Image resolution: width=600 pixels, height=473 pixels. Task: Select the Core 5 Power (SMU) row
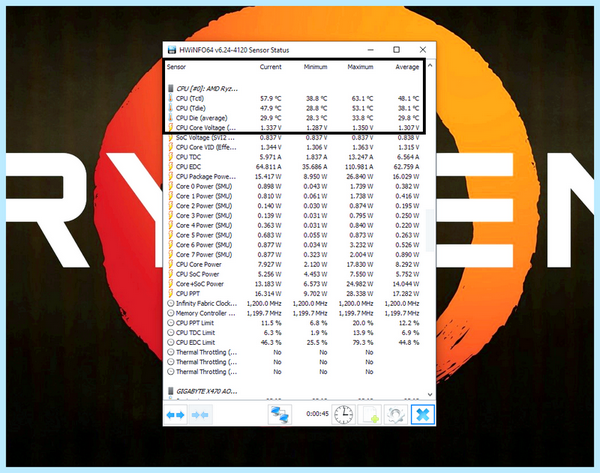pyautogui.click(x=294, y=235)
